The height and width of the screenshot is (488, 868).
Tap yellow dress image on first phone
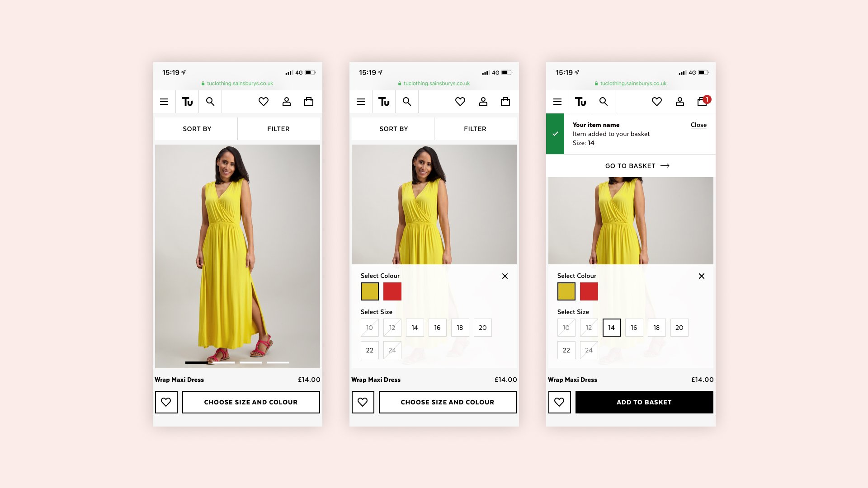(x=237, y=255)
